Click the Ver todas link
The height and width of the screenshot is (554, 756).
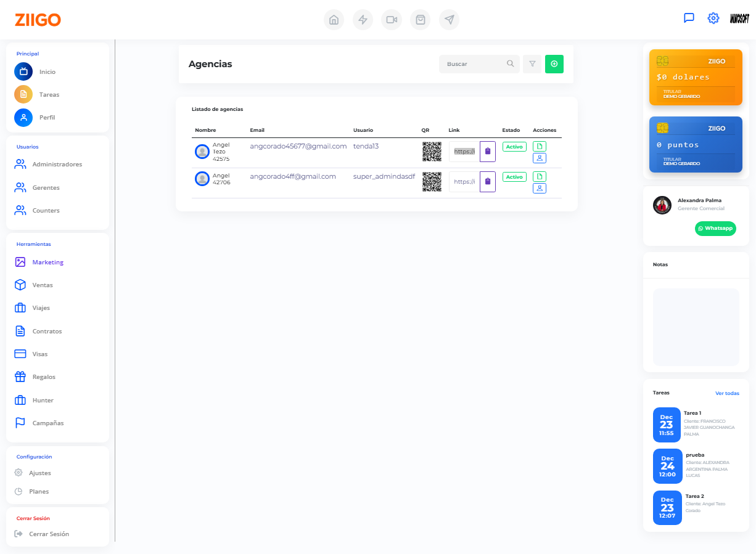tap(727, 393)
